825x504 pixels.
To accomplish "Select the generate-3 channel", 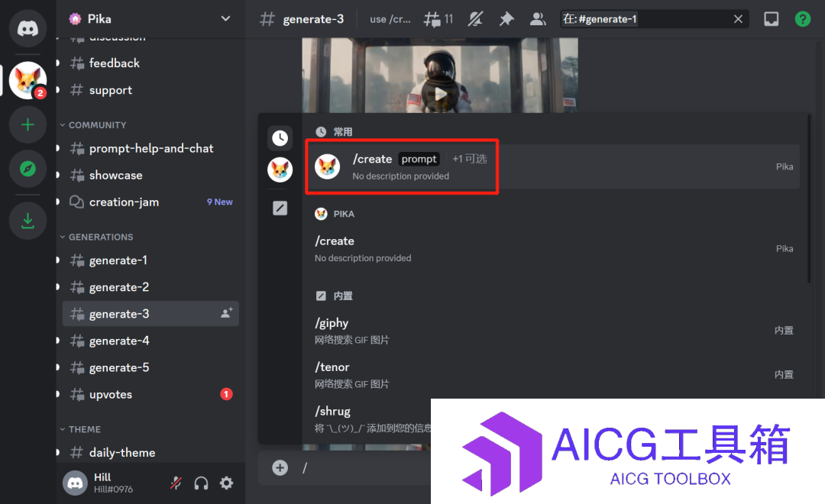I will coord(150,314).
